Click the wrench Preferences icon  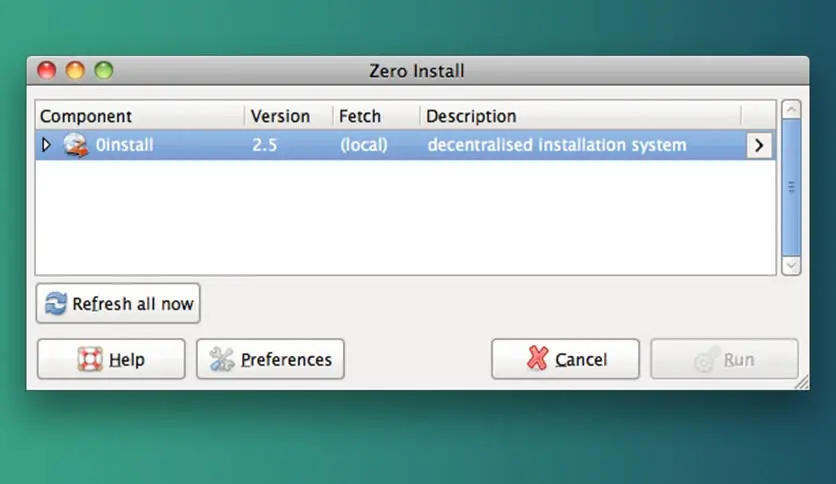221,359
